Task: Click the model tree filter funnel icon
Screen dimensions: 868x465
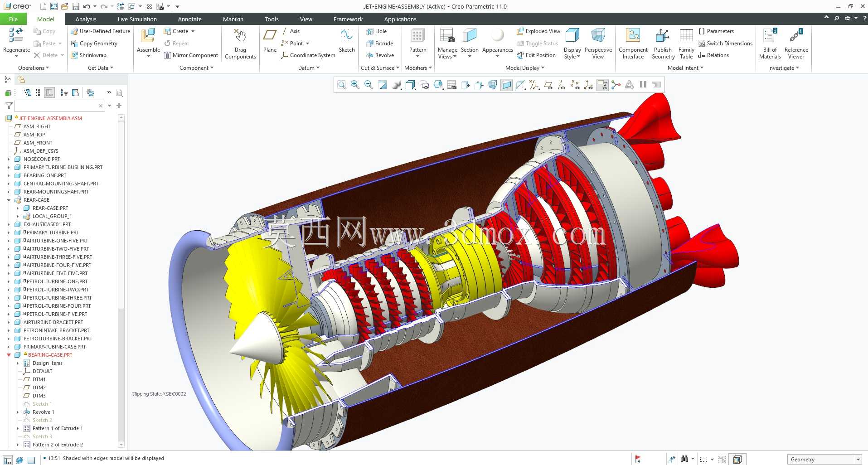Action: (x=9, y=106)
